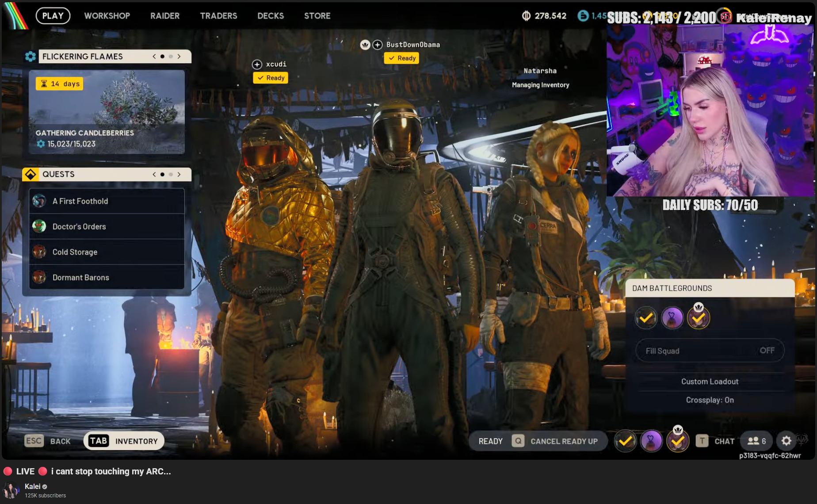This screenshot has width=817, height=504.
Task: Open the RAIDER tab
Action: coord(165,16)
